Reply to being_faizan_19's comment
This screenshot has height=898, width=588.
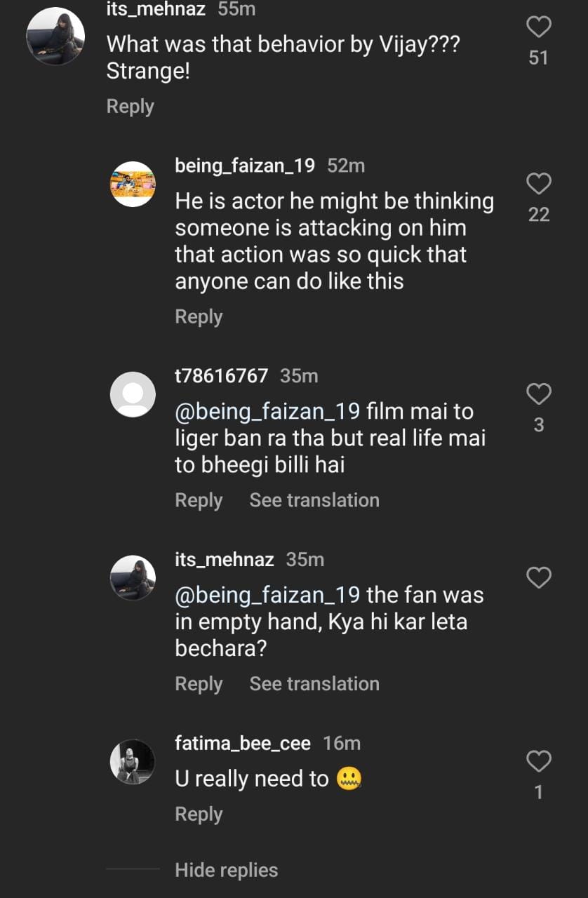(199, 317)
